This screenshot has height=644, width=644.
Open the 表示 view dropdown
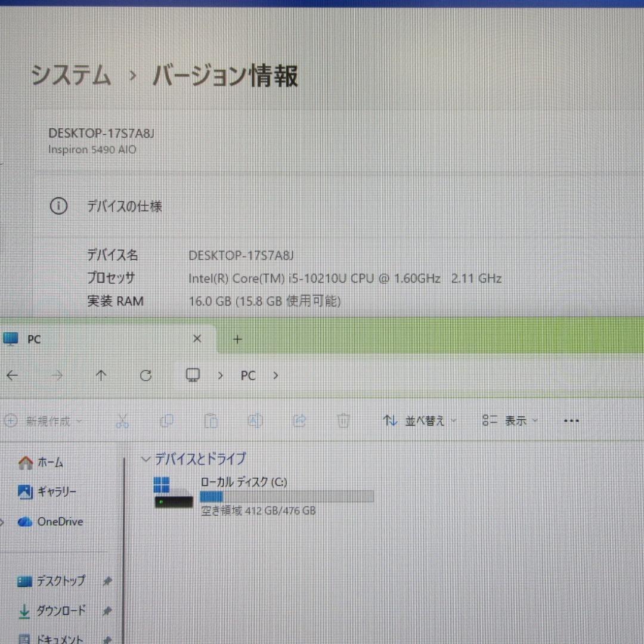[510, 420]
